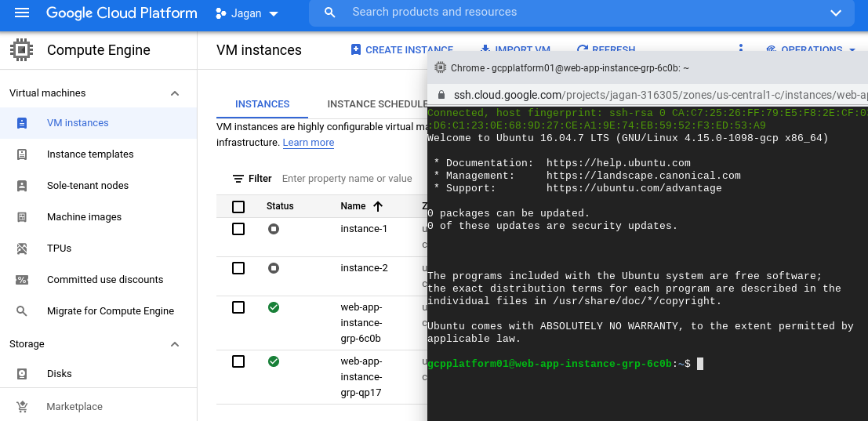The width and height of the screenshot is (868, 421).
Task: Select the instance-2 checkbox
Action: pos(238,268)
